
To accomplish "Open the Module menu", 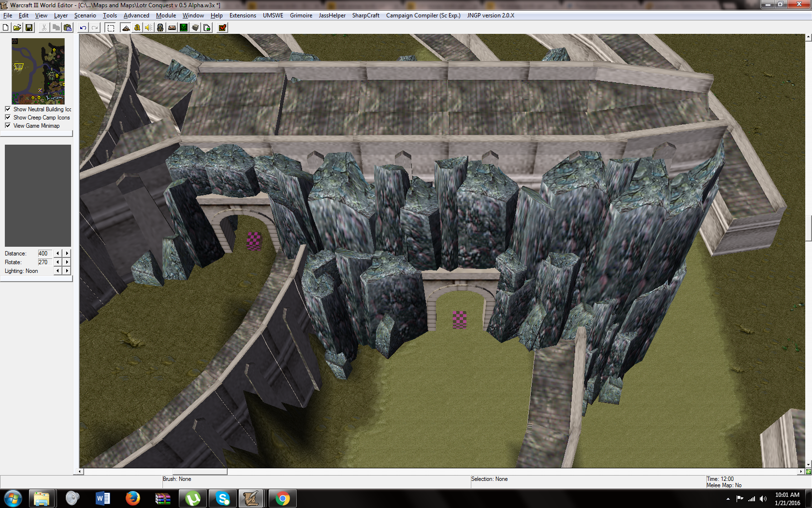I will point(166,15).
